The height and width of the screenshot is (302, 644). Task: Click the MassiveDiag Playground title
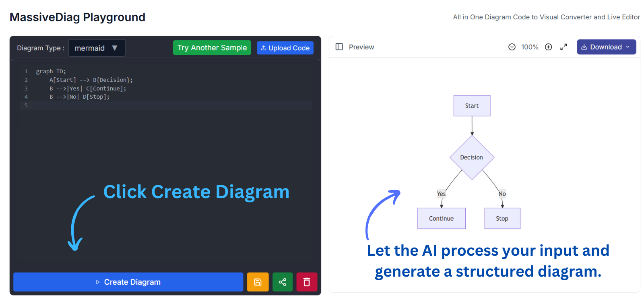[77, 17]
